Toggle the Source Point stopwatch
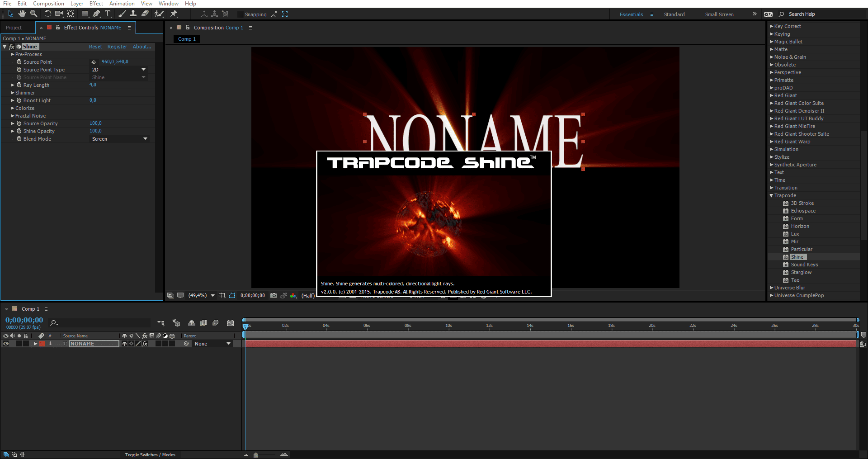 (x=19, y=62)
